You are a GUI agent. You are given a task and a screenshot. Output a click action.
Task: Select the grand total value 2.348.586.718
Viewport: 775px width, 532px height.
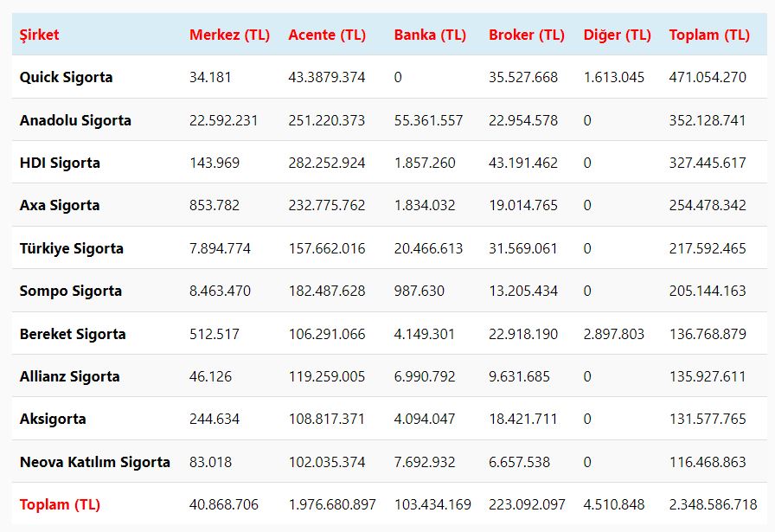click(713, 504)
